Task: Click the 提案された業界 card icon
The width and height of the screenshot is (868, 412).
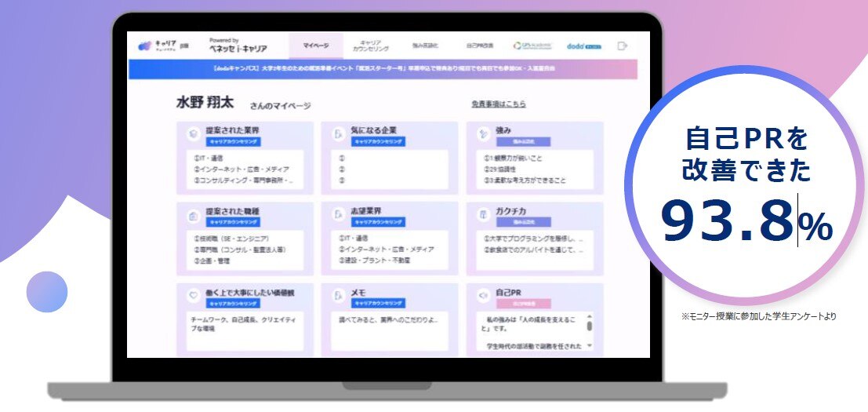Action: pyautogui.click(x=192, y=134)
